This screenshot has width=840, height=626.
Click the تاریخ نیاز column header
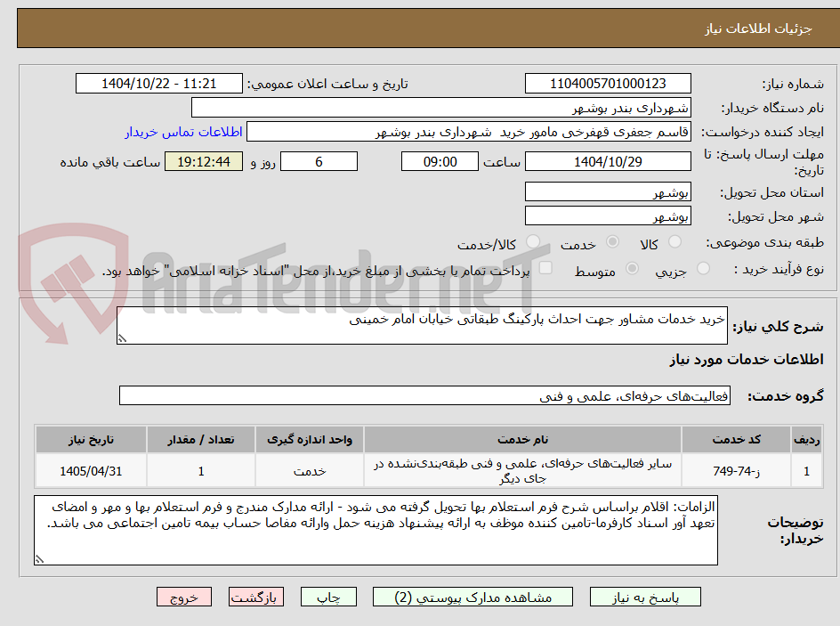[x=91, y=440]
